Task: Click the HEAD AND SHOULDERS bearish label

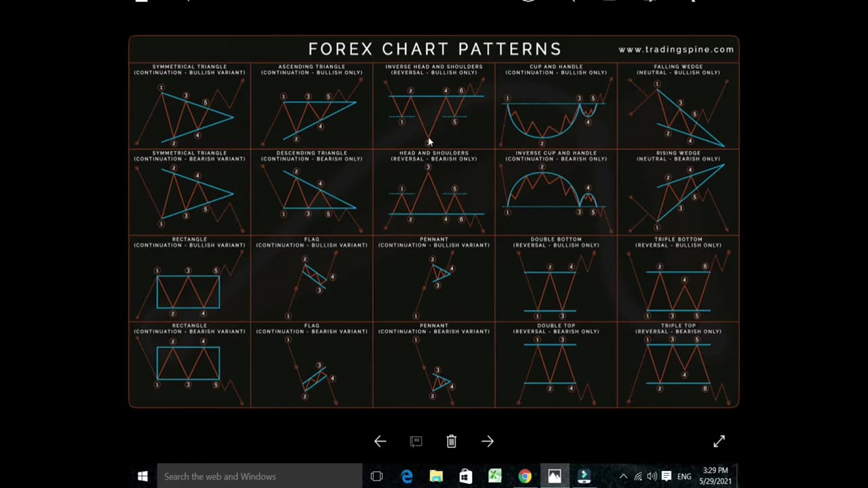Action: point(434,153)
